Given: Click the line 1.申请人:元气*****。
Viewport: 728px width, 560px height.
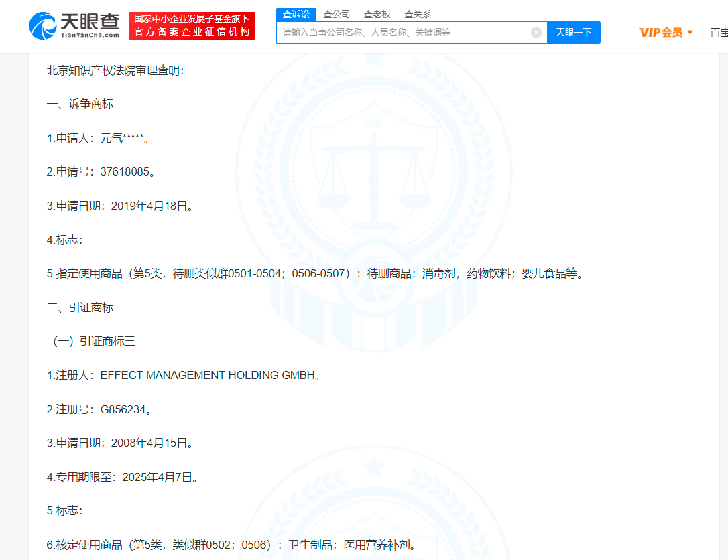Looking at the screenshot, I should coord(98,138).
